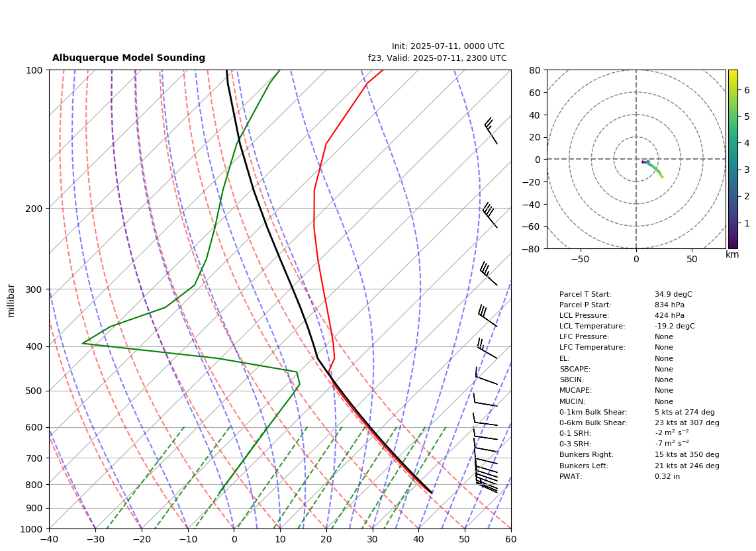Click the "0.32 in" value
The height and width of the screenshot is (551, 756).
click(x=667, y=477)
